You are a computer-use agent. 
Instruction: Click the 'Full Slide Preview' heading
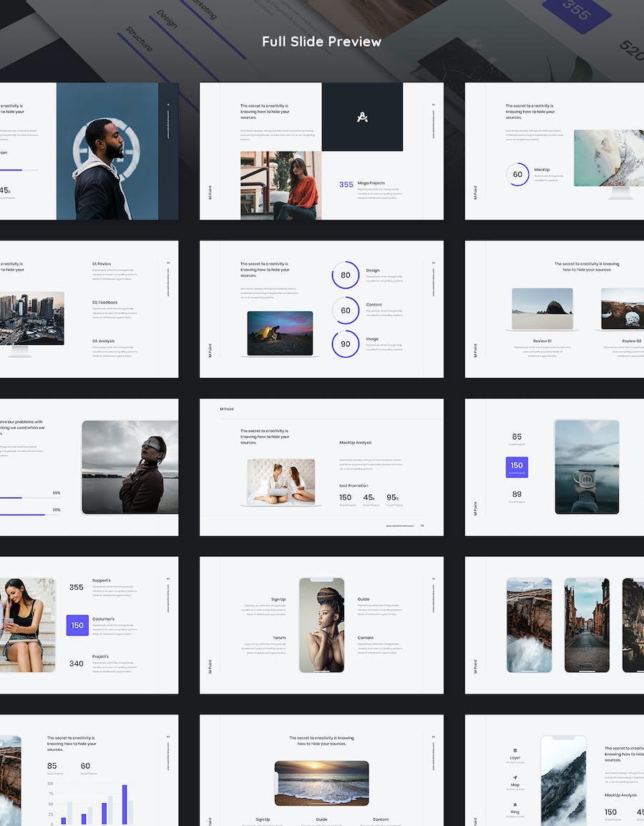point(321,42)
